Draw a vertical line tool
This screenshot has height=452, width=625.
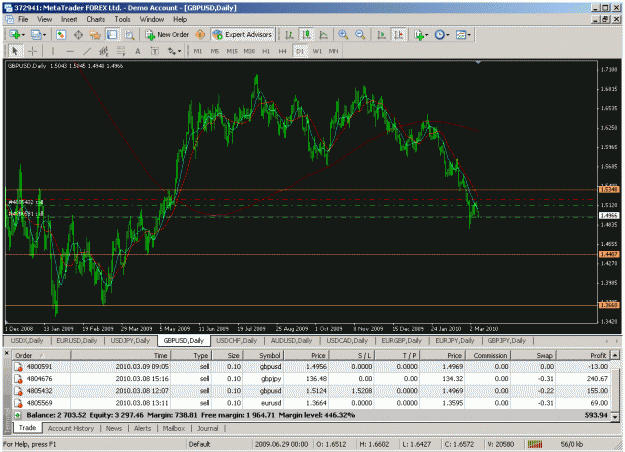(x=53, y=51)
